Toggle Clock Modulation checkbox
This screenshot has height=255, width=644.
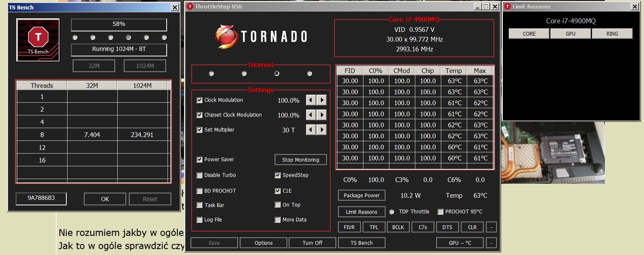pos(199,100)
